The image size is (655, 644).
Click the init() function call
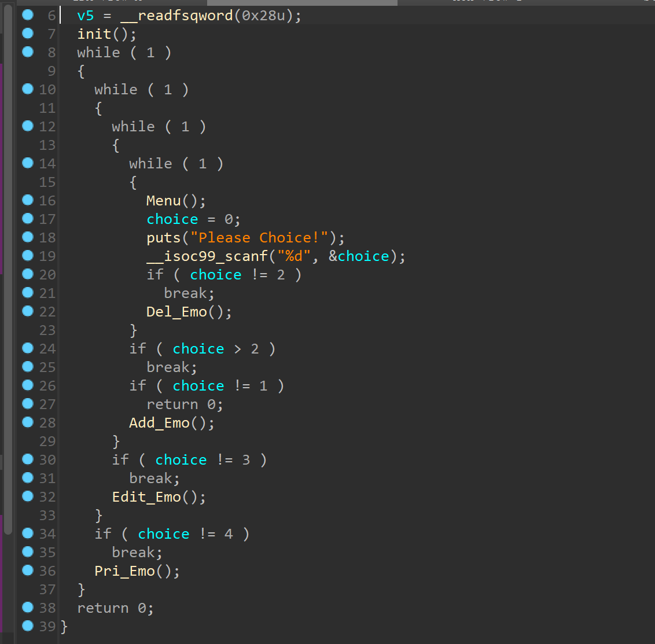[106, 34]
